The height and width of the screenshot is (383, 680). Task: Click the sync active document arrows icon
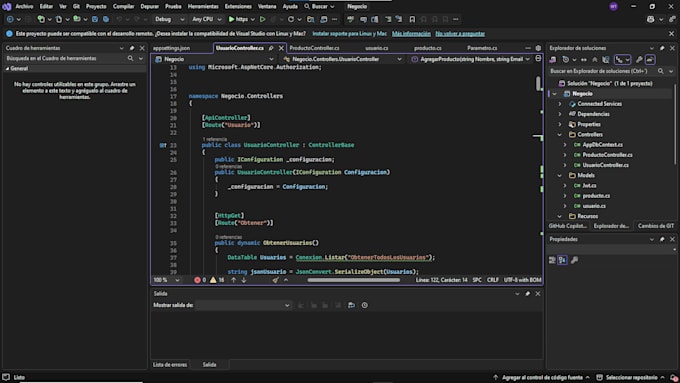pos(584,59)
